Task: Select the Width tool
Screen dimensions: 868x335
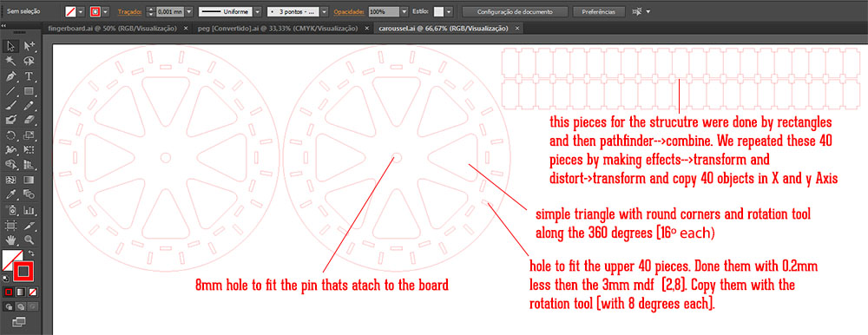Action: coord(10,149)
